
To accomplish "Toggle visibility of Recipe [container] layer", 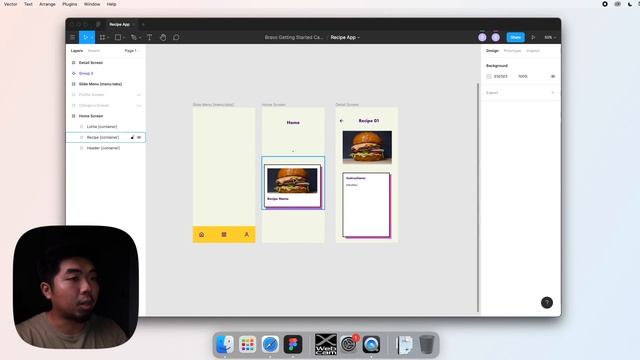I will [139, 138].
